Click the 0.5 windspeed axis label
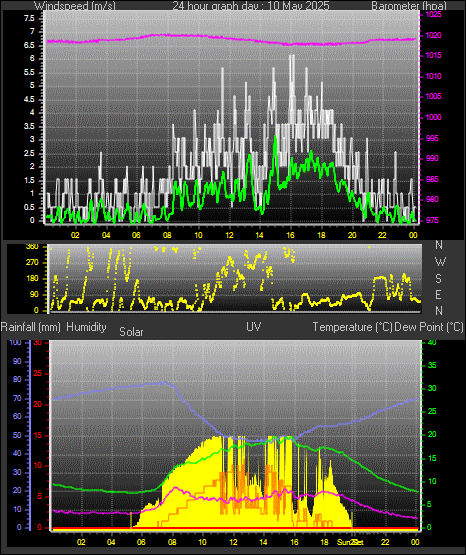 pos(29,207)
